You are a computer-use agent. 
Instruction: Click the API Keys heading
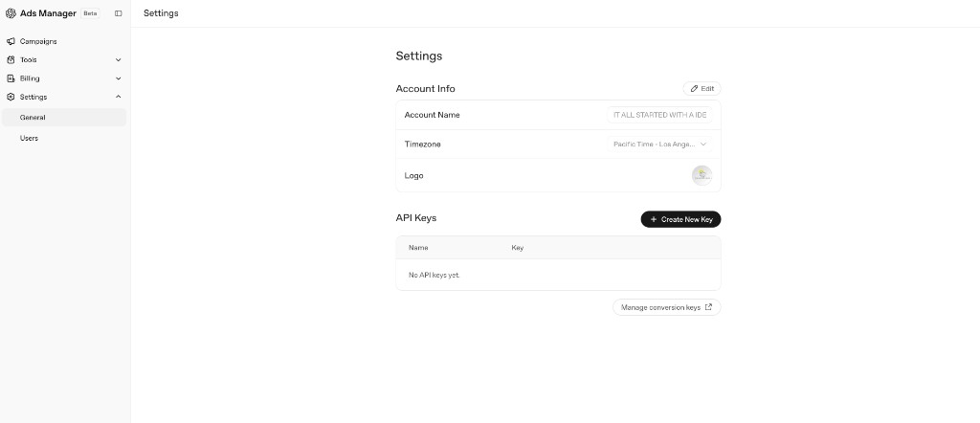coord(415,218)
